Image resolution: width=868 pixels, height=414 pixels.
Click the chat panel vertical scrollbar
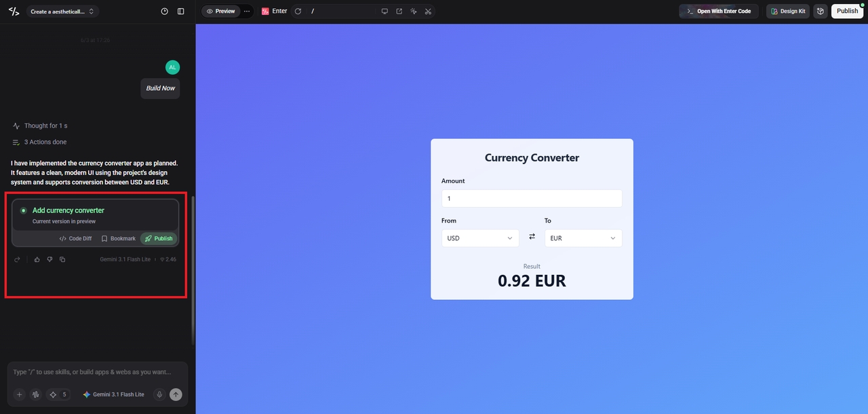pos(193,271)
